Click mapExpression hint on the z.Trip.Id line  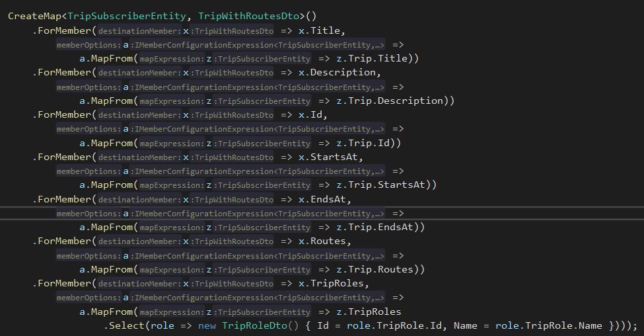(172, 144)
